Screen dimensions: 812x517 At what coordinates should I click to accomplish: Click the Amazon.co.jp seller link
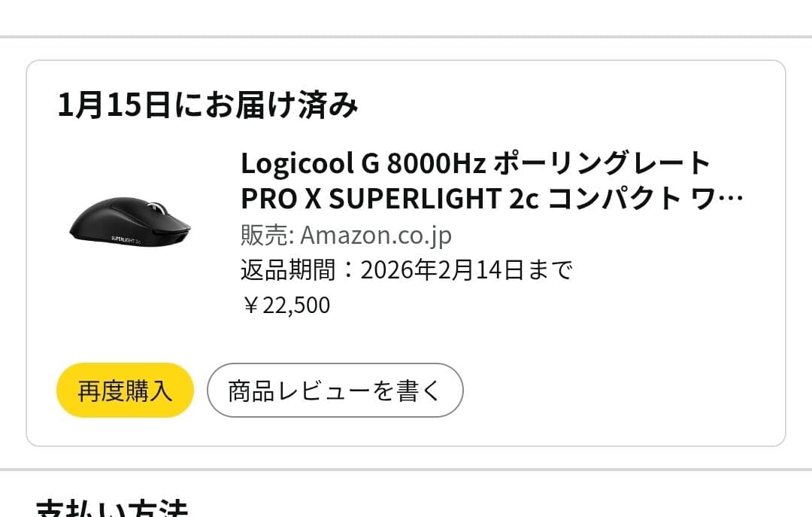(x=374, y=234)
